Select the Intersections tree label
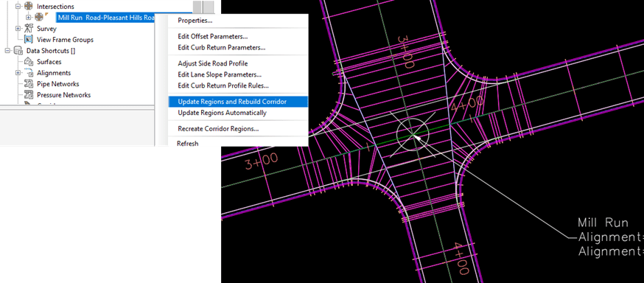 pyautogui.click(x=55, y=7)
